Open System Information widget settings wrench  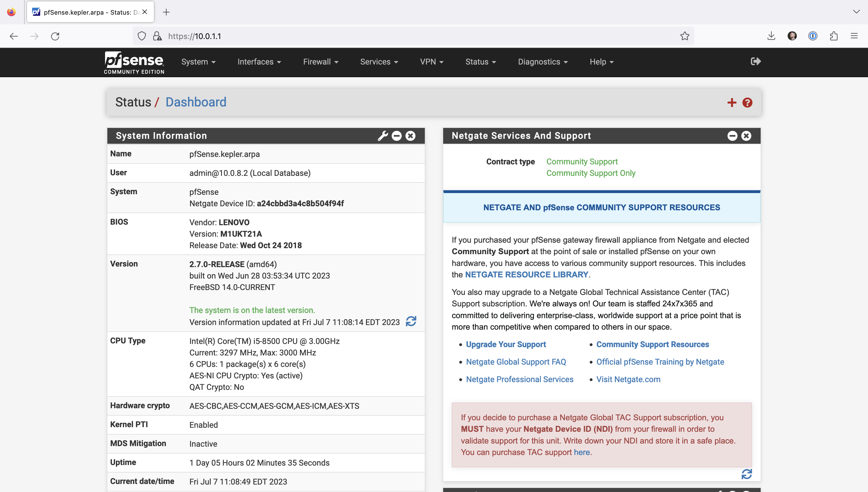click(383, 136)
